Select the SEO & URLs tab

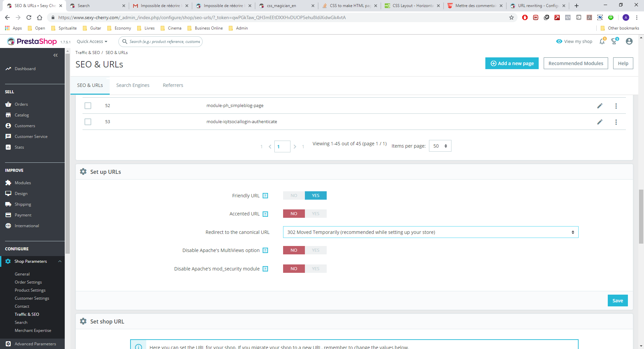point(90,85)
